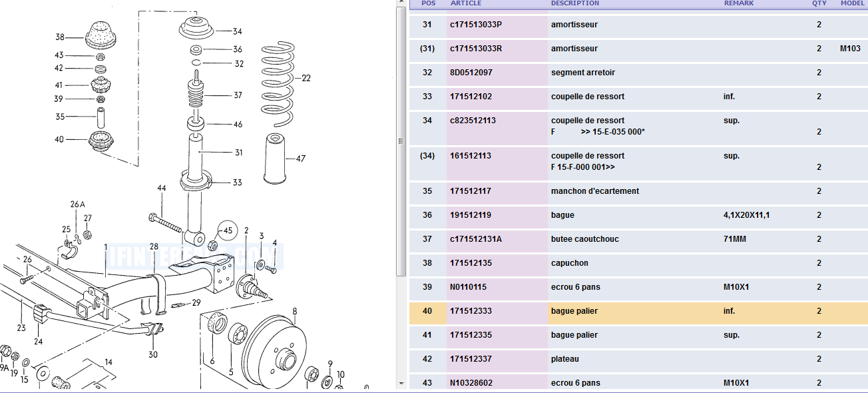This screenshot has width=868, height=393.
Task: Click 'F 15-F-000 001>>' chassis note
Action: pyautogui.click(x=583, y=167)
